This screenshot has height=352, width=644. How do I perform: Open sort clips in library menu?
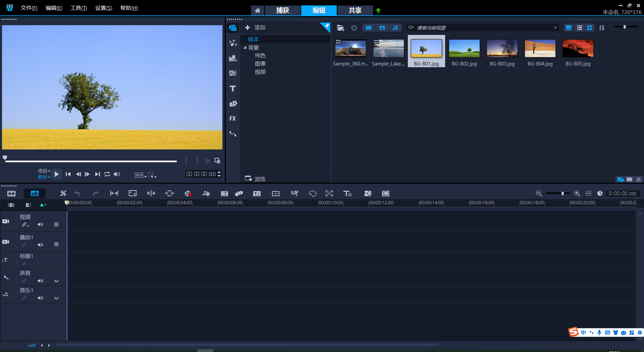pyautogui.click(x=602, y=28)
